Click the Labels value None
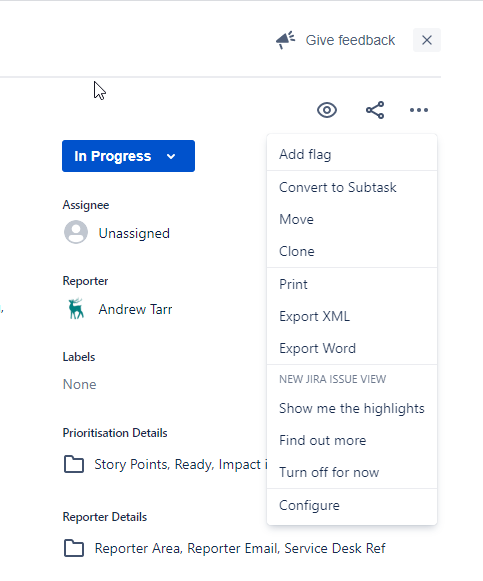The width and height of the screenshot is (483, 581). 80,385
